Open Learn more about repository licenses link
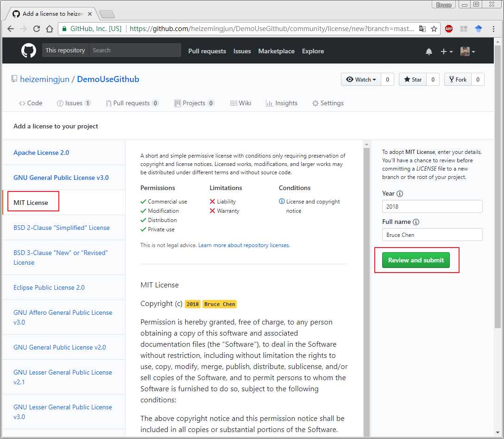The height and width of the screenshot is (439, 504). (x=244, y=245)
